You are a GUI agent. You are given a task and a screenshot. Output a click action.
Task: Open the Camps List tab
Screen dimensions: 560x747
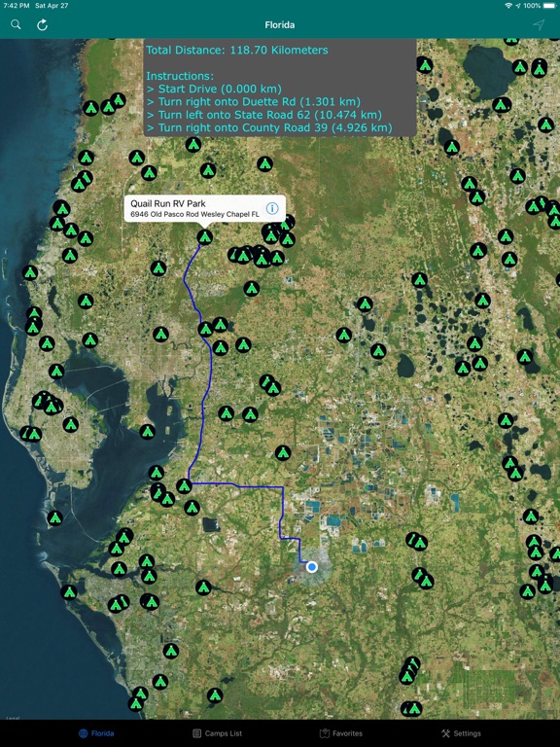point(218,733)
